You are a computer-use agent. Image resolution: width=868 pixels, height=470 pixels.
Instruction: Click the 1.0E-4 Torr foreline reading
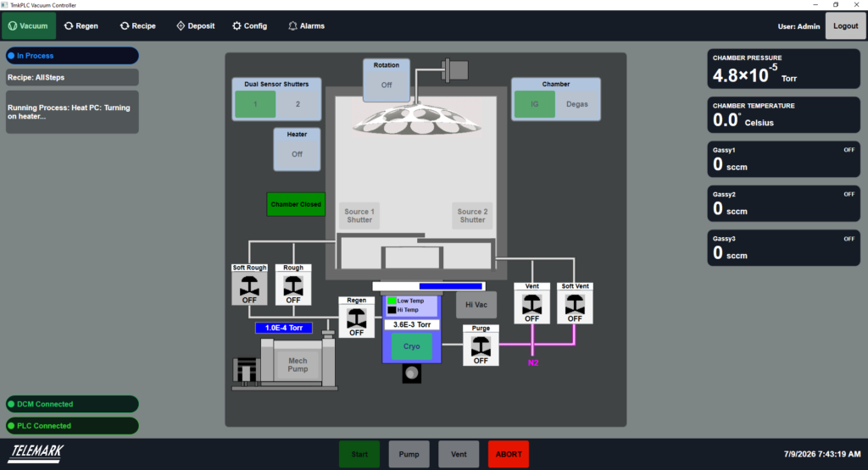pyautogui.click(x=283, y=328)
